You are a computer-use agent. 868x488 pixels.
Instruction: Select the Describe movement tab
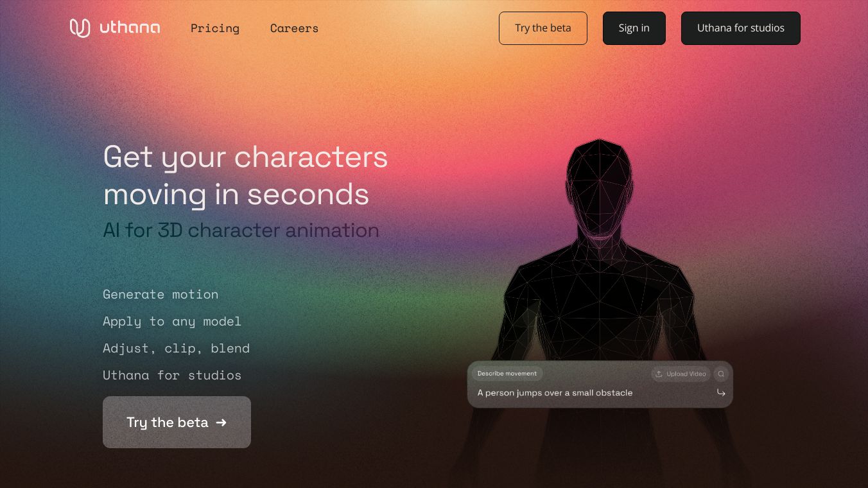[x=507, y=374]
